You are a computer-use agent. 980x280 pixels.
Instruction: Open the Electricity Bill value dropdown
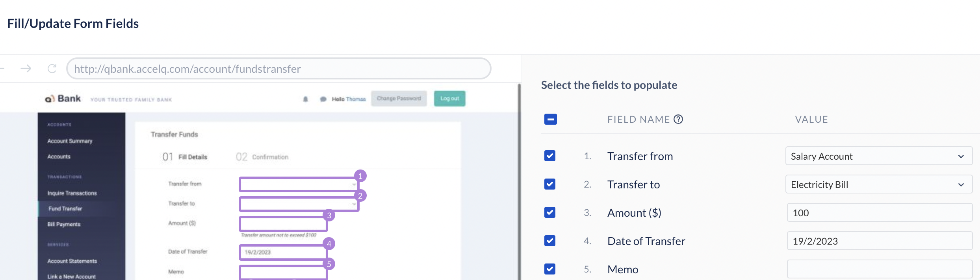(879, 184)
